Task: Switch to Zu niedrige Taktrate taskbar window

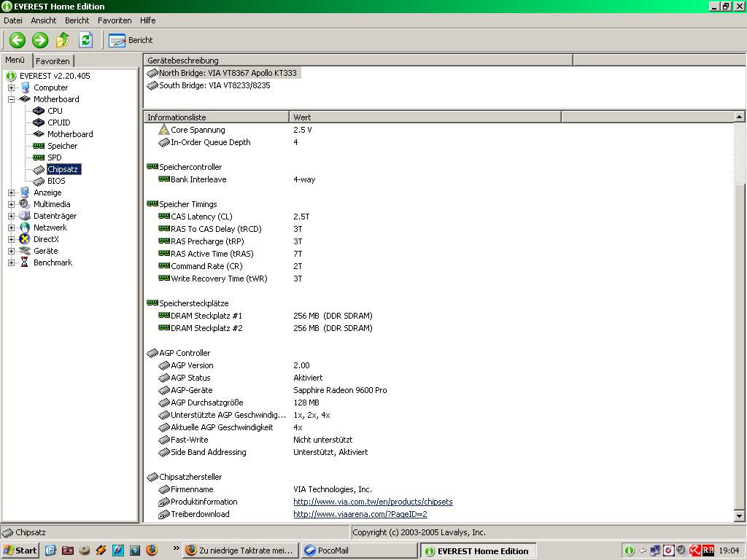Action: click(241, 551)
